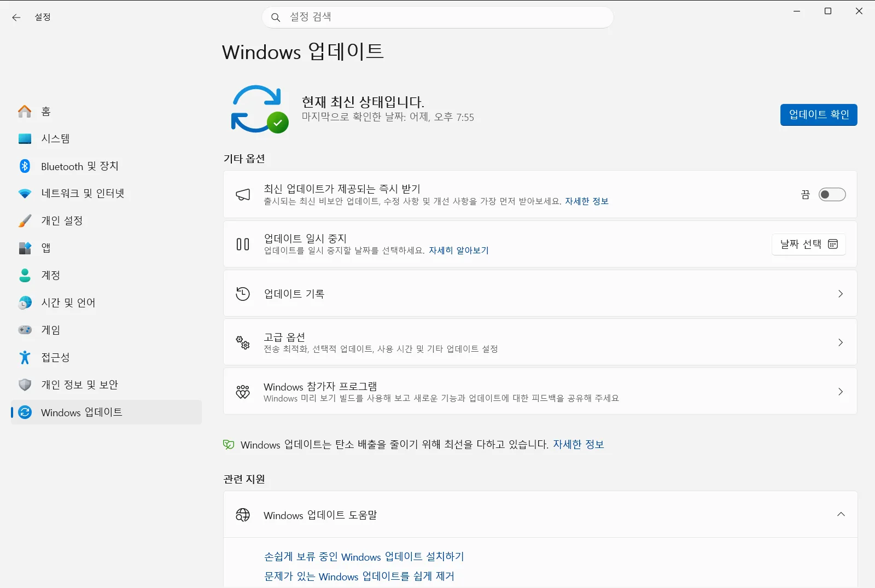
Task: Click the Bluetooth icon in sidebar
Action: coord(25,166)
